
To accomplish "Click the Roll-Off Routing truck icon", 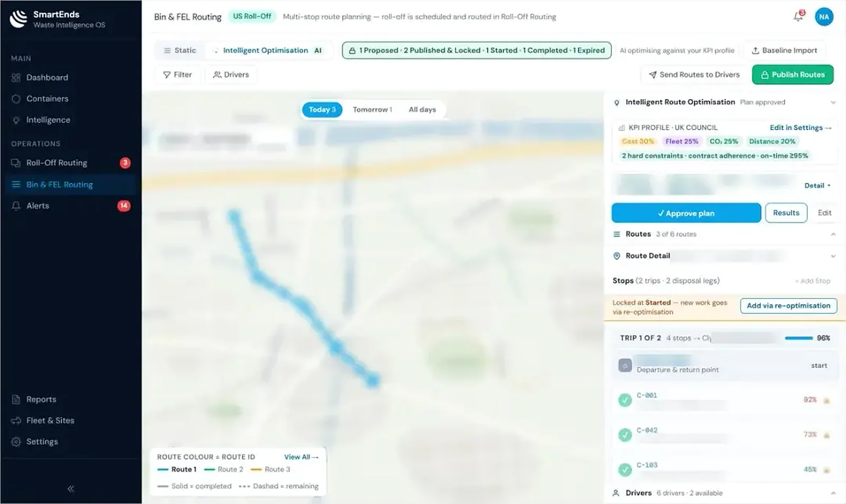I will click(16, 163).
